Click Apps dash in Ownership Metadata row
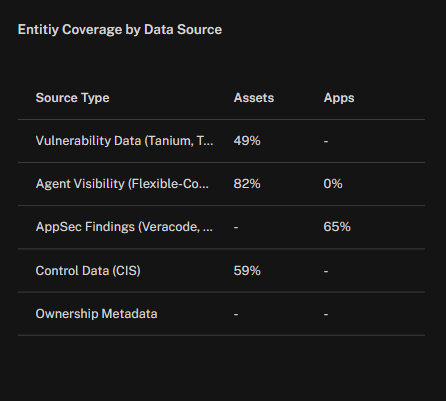This screenshot has width=446, height=401. coord(326,314)
